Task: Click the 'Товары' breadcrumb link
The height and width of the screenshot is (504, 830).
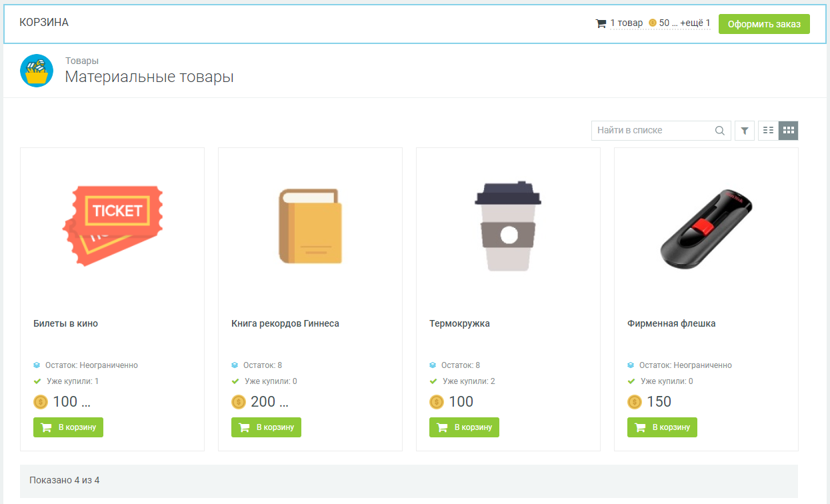Action: (82, 61)
